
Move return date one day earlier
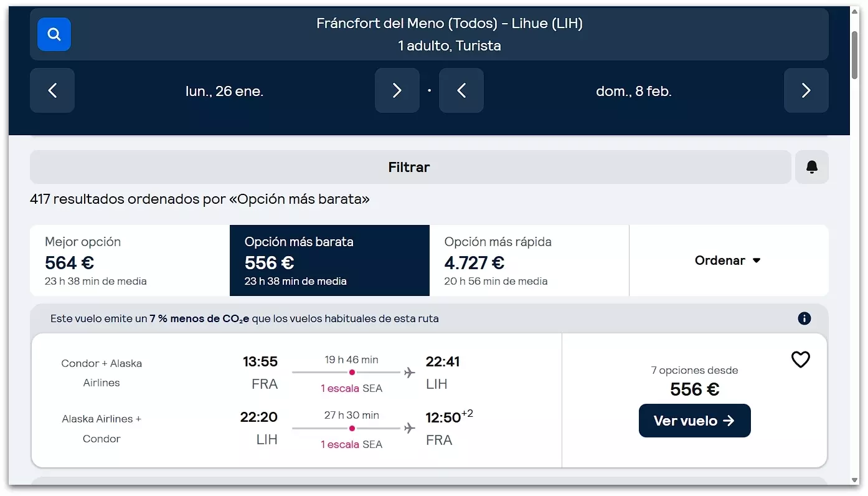click(461, 91)
